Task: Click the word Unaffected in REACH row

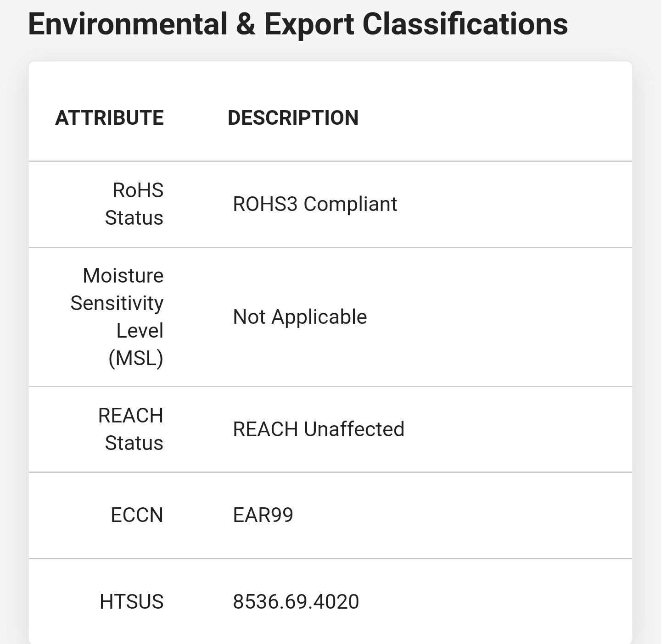Action: tap(354, 429)
